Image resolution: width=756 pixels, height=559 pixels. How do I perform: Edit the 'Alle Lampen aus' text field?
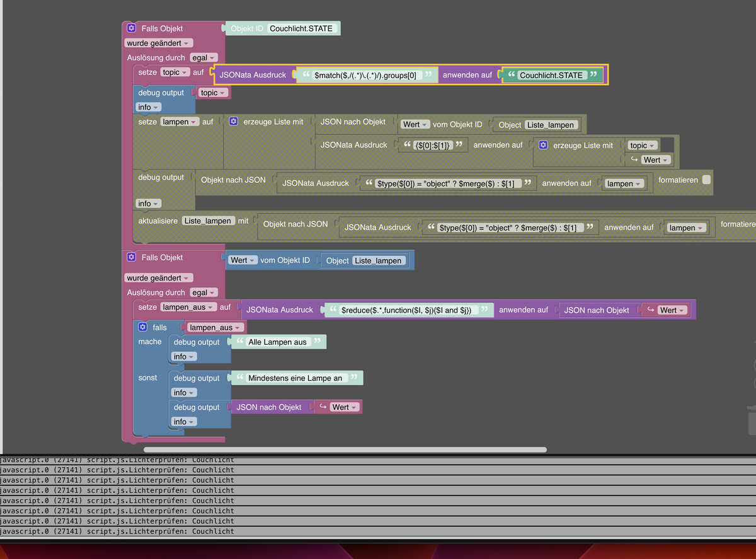coord(278,342)
